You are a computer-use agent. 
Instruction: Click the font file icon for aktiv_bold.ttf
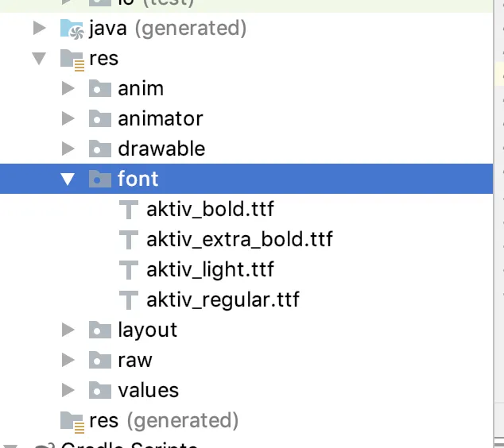click(x=129, y=210)
